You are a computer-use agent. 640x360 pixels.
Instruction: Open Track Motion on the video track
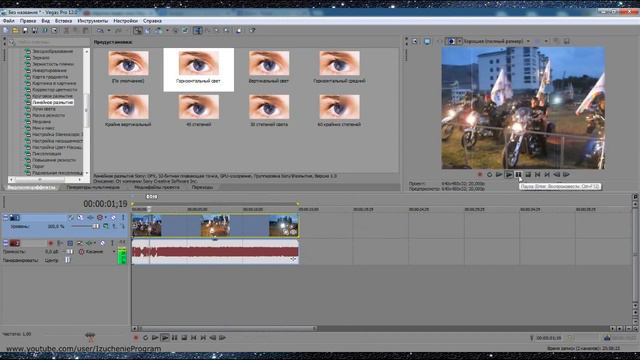click(80, 218)
